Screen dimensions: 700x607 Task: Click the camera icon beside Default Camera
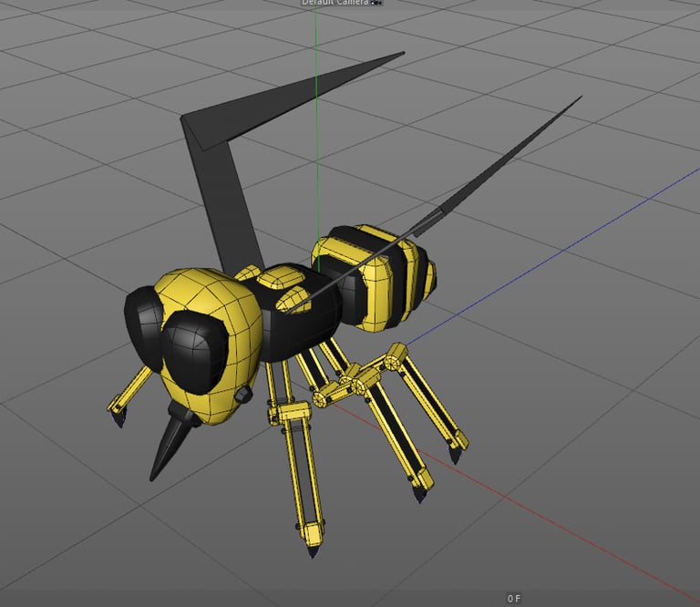tap(376, 3)
